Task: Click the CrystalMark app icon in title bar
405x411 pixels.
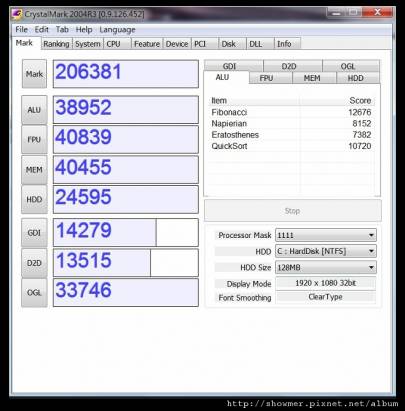Action: (x=17, y=14)
